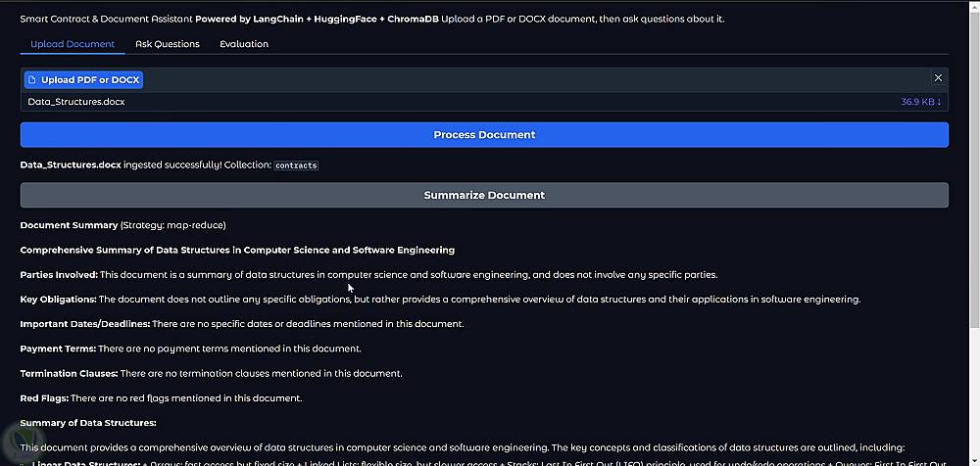Click the Comprehensive Summary of Data Structures title
Screen dimensions: 980x466
pyautogui.click(x=237, y=250)
